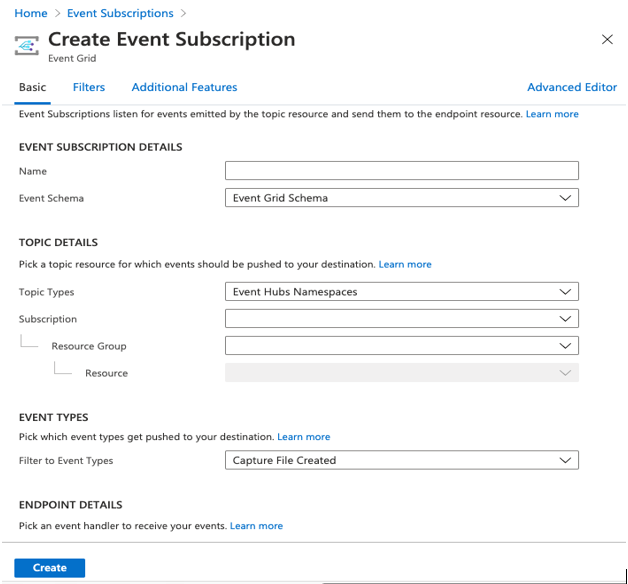Click the disabled Resource dropdown

401,373
